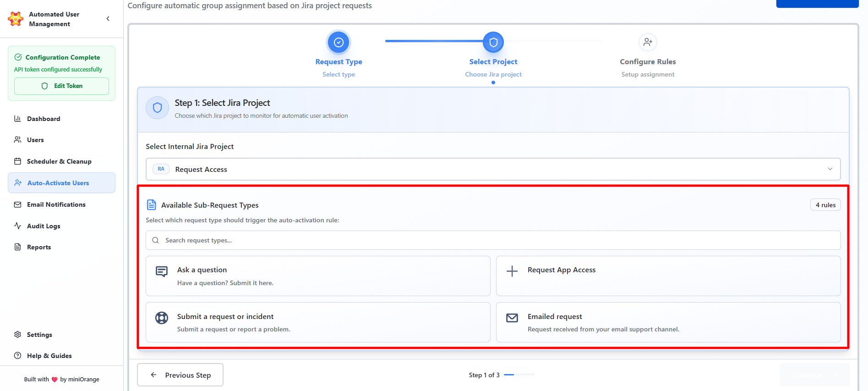Screen dimensions: 868x391
Task: Click the lifebuoy icon for Submit a request
Action: 162,318
